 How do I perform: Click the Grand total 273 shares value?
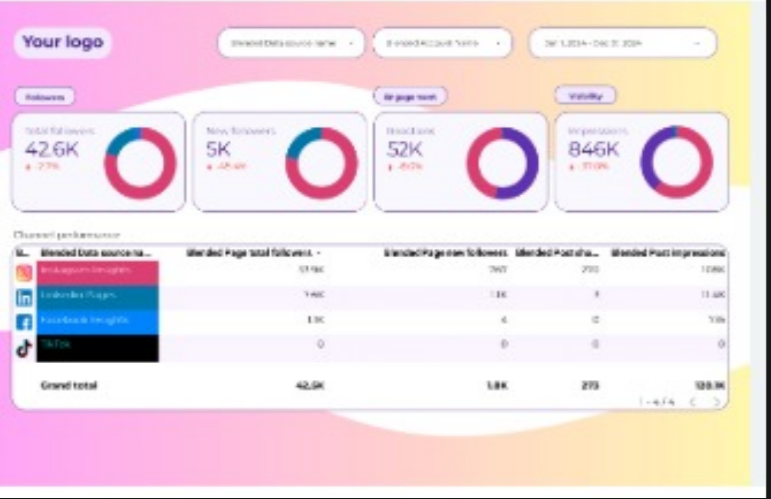pos(590,385)
